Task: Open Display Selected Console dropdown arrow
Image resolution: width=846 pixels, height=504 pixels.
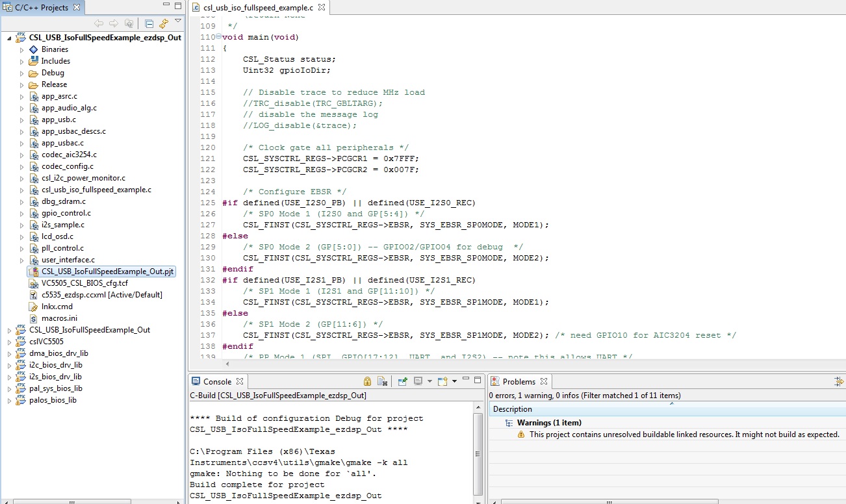Action: 429,381
